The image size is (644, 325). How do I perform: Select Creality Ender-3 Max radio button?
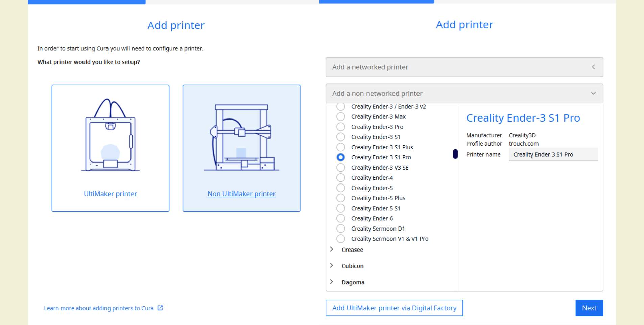click(341, 117)
